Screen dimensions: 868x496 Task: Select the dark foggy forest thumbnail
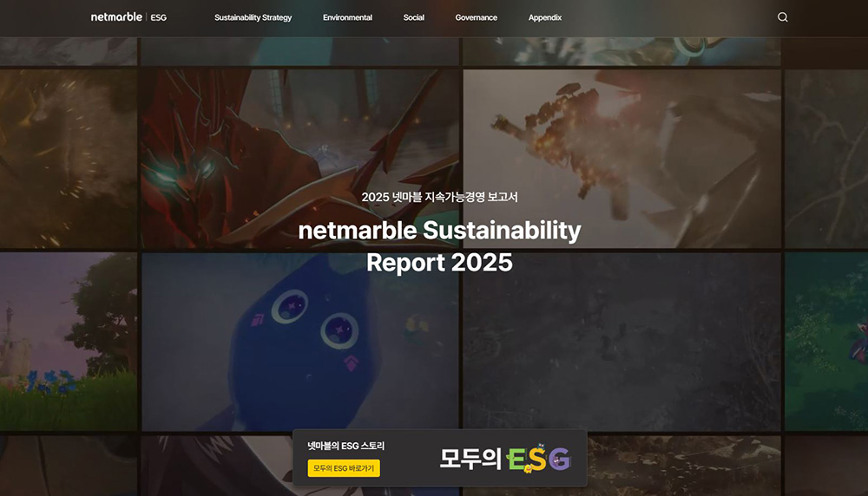click(621, 342)
